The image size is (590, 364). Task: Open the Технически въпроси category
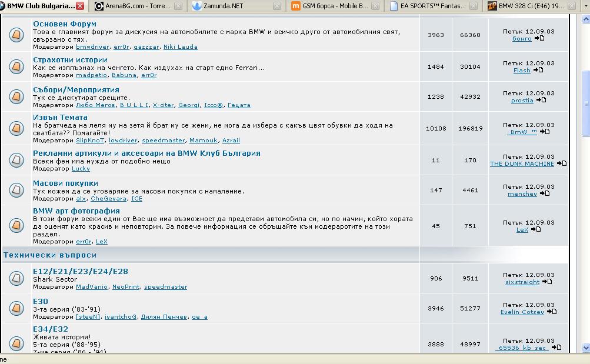[49, 255]
